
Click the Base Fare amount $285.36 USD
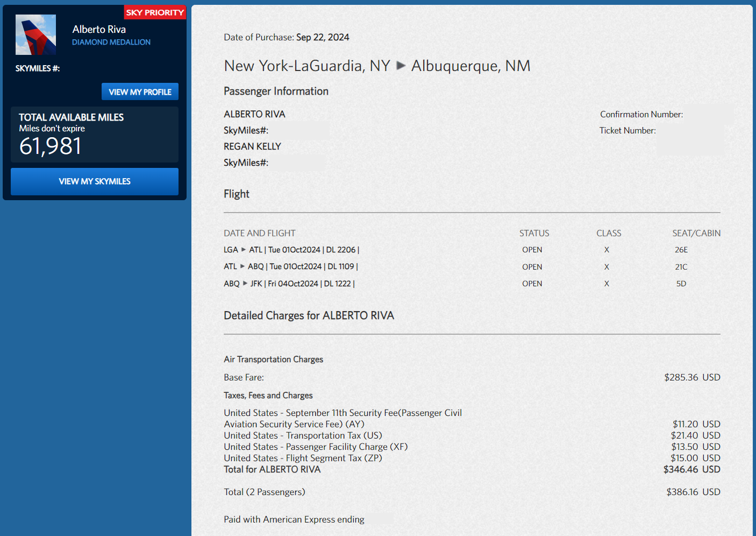tap(692, 377)
